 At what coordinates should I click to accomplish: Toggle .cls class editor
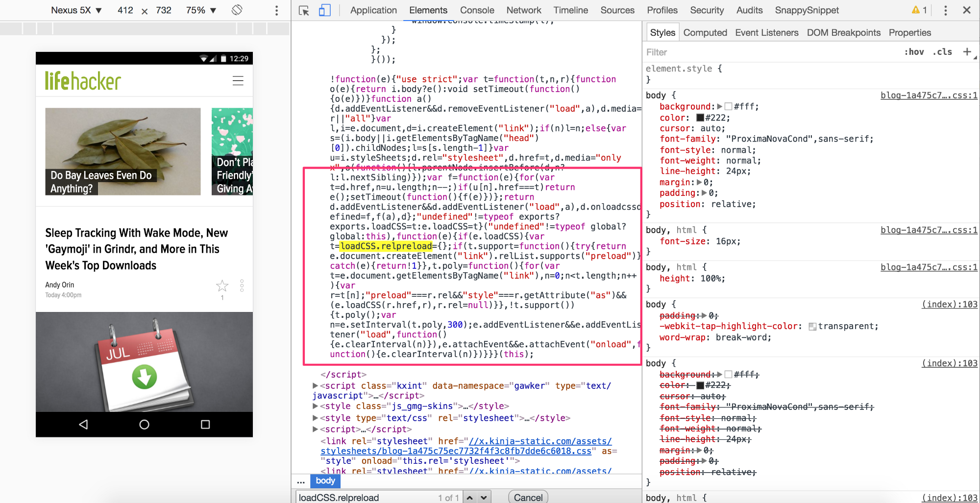(x=942, y=52)
